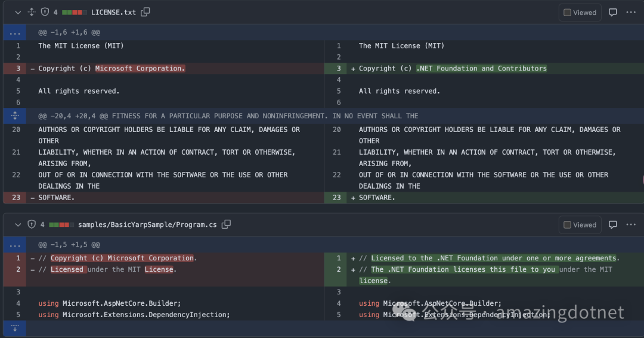Mark Program.cs as Viewed
The height and width of the screenshot is (338, 644).
(580, 225)
